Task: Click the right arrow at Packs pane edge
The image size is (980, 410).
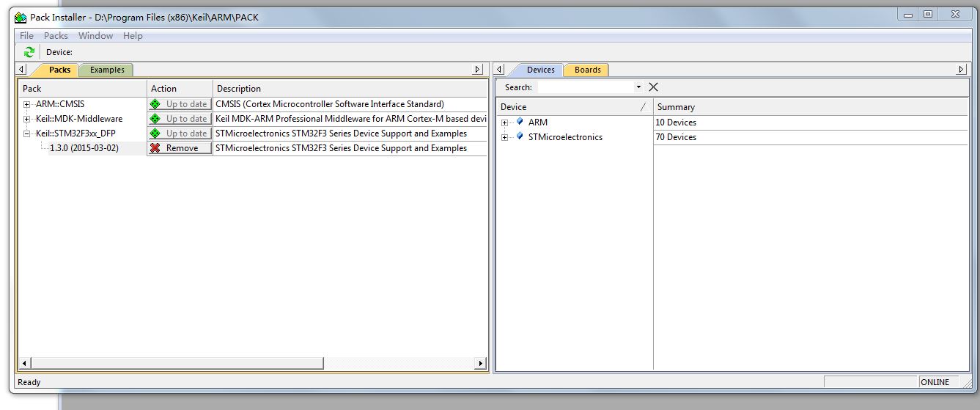Action: (x=478, y=70)
